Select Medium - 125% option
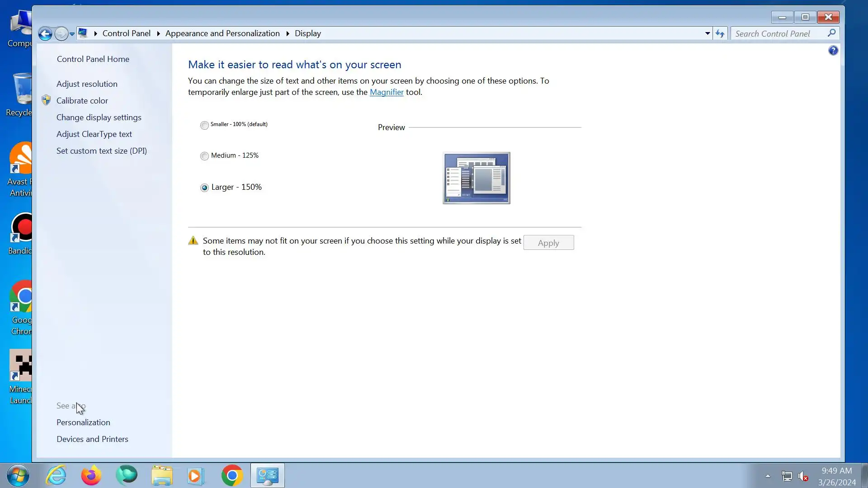 [x=204, y=156]
